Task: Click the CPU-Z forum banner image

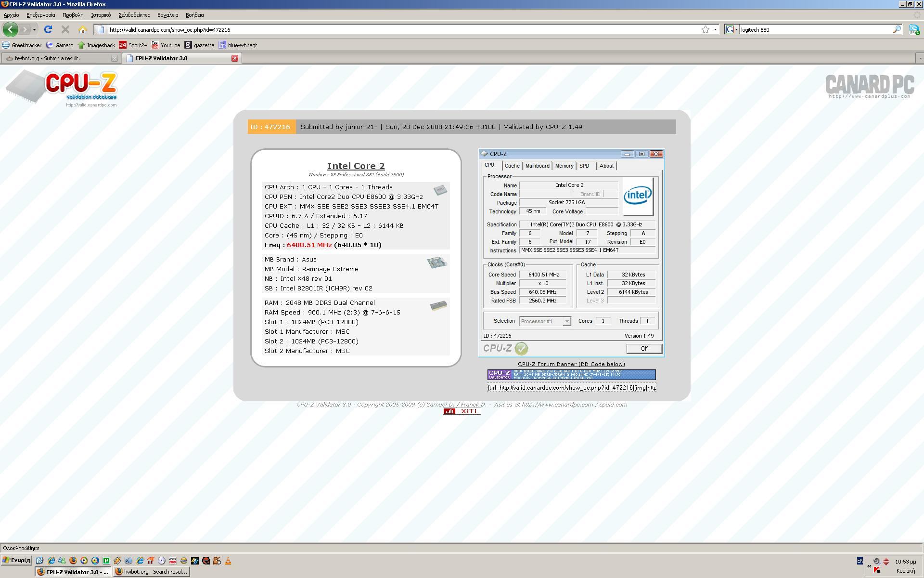Action: pos(571,375)
